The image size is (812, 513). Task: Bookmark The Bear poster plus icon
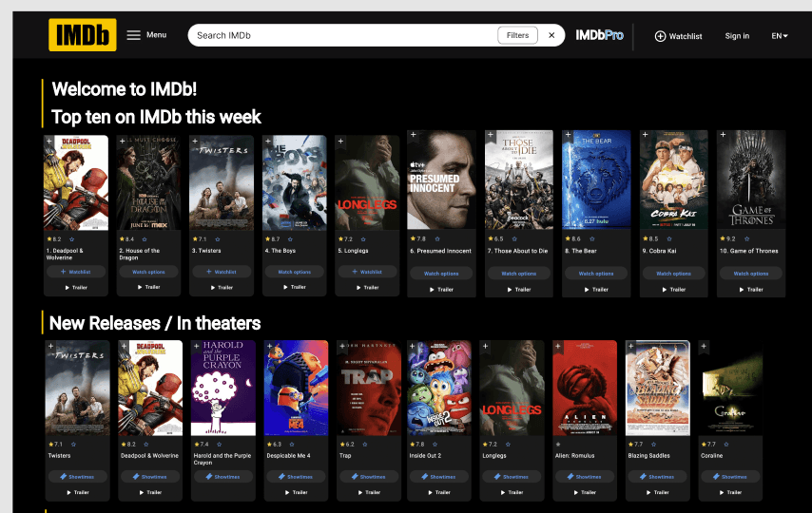(568, 135)
